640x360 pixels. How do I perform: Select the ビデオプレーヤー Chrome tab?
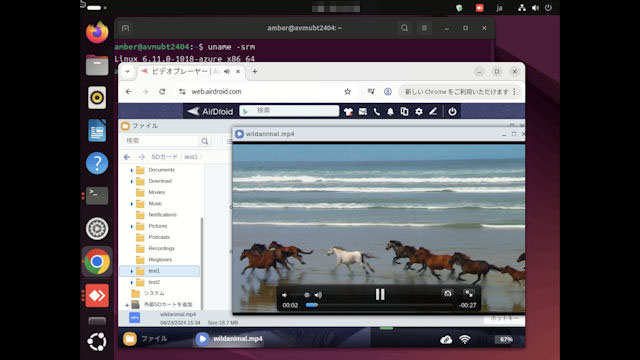(x=191, y=71)
